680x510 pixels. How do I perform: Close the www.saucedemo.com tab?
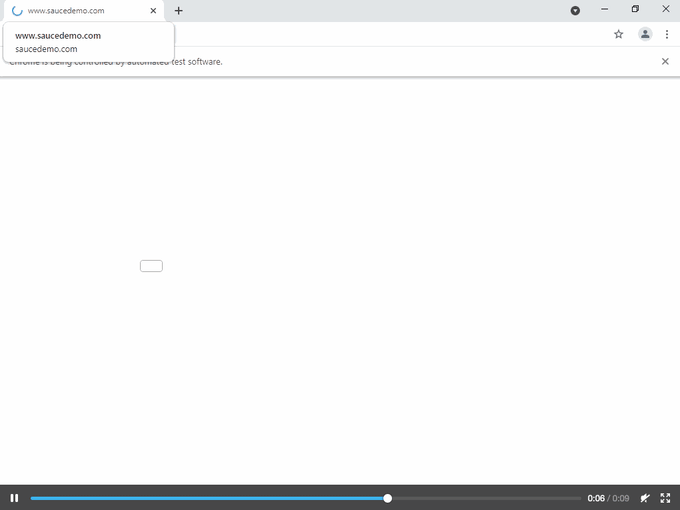[x=153, y=11]
